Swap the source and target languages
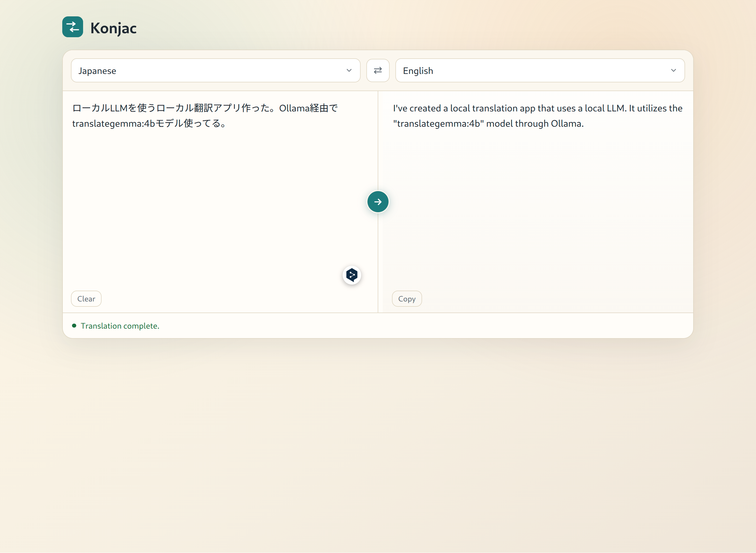 [x=378, y=70]
